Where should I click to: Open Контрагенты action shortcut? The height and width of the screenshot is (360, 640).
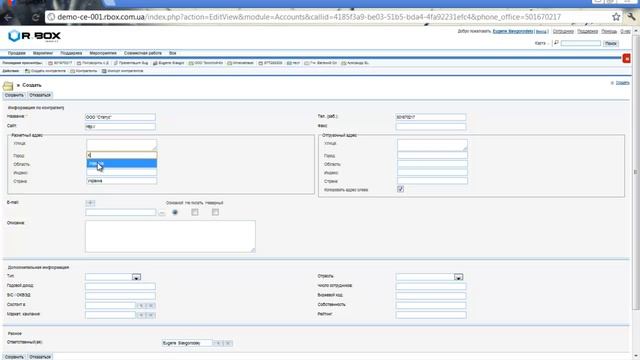click(84, 71)
